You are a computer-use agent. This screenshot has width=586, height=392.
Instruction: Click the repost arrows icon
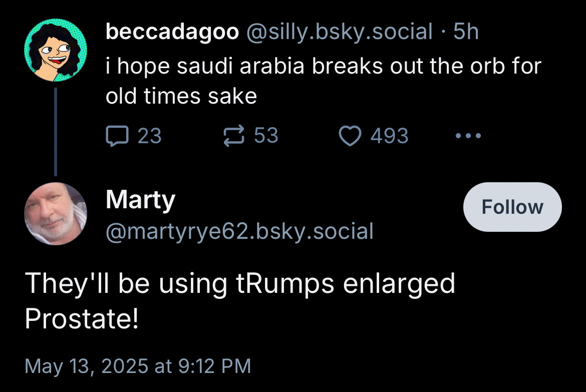coord(234,136)
